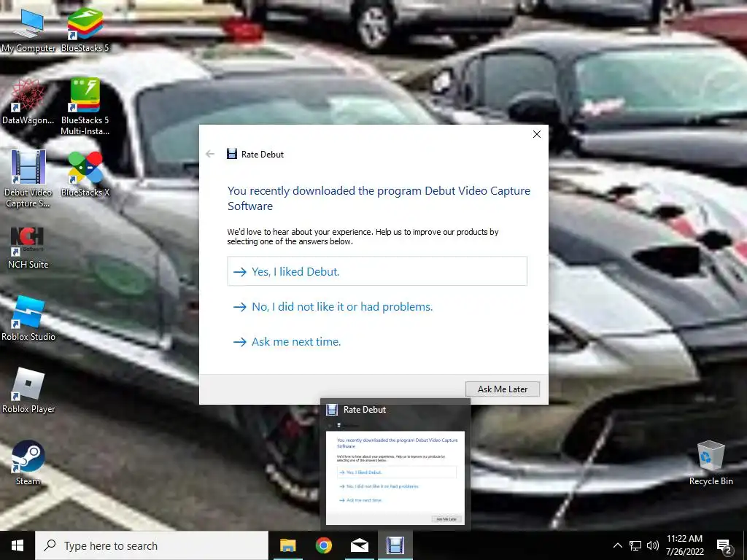The image size is (747, 560).
Task: Launch BlueStacks 5 from the desktop
Action: click(85, 29)
